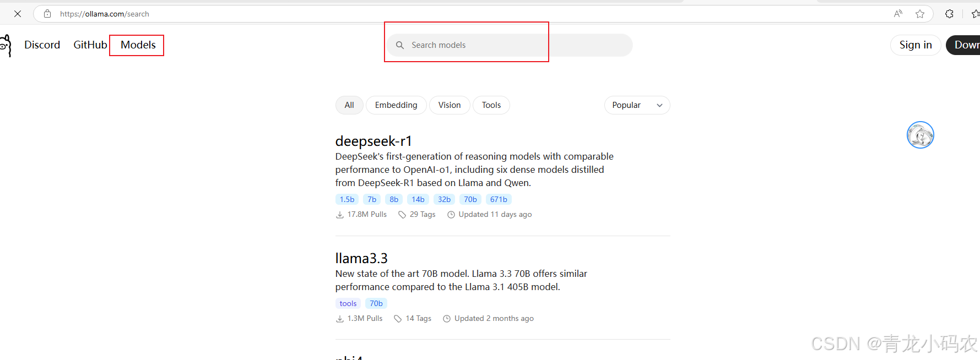
Task: Click the clock icon beside Updated 11 days
Action: click(451, 215)
